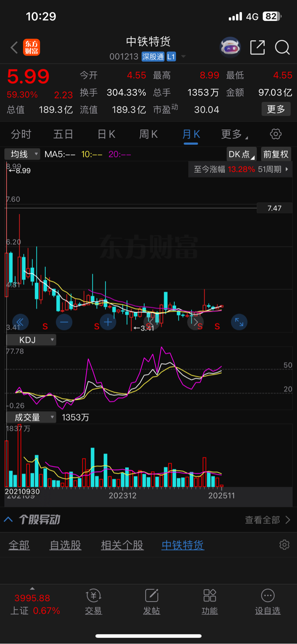The width and height of the screenshot is (297, 644).
Task: Move chart right arrow button
Action: pos(195,322)
